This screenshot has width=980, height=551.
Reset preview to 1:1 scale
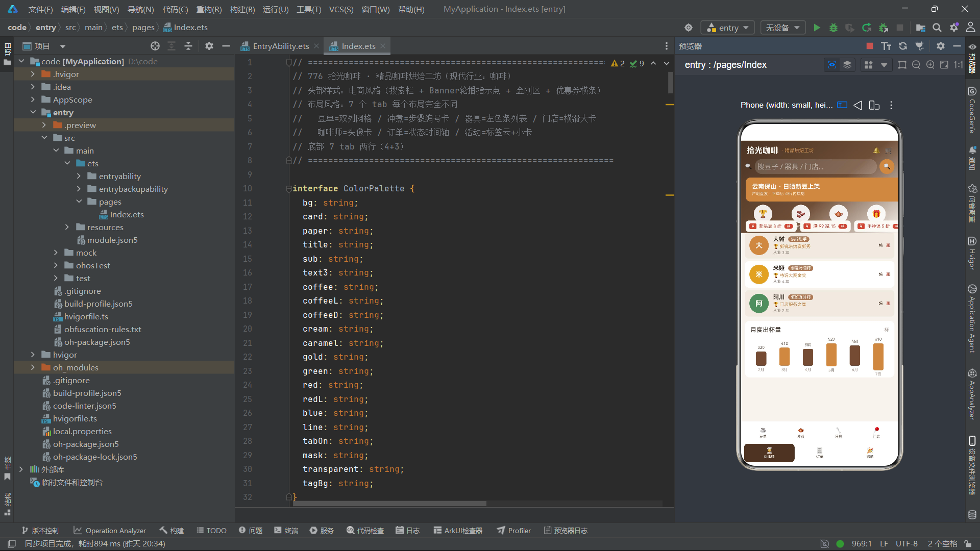959,65
